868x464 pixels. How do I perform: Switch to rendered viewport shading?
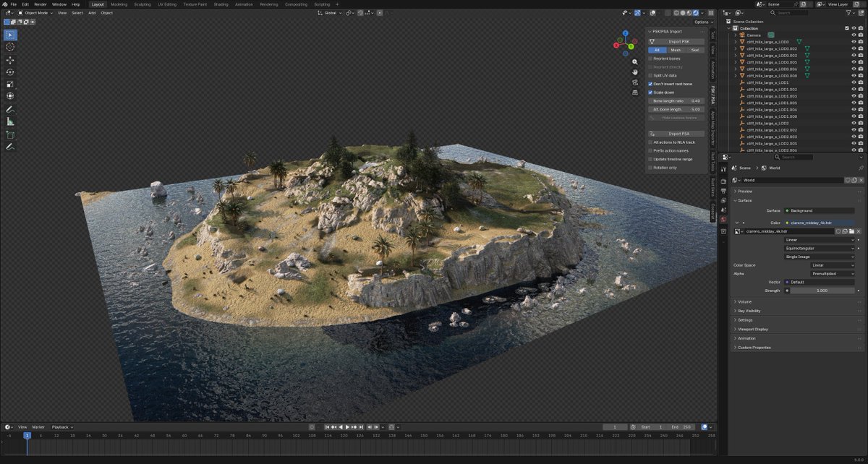[696, 12]
